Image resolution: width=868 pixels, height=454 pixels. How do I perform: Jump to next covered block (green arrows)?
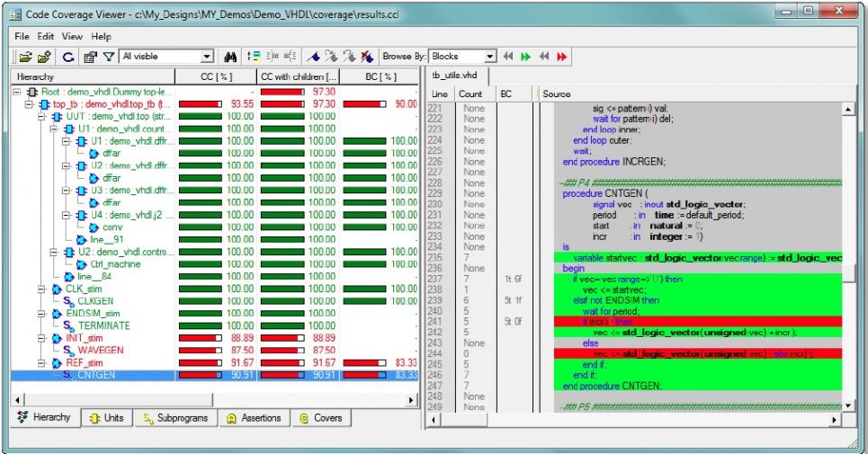(x=525, y=57)
